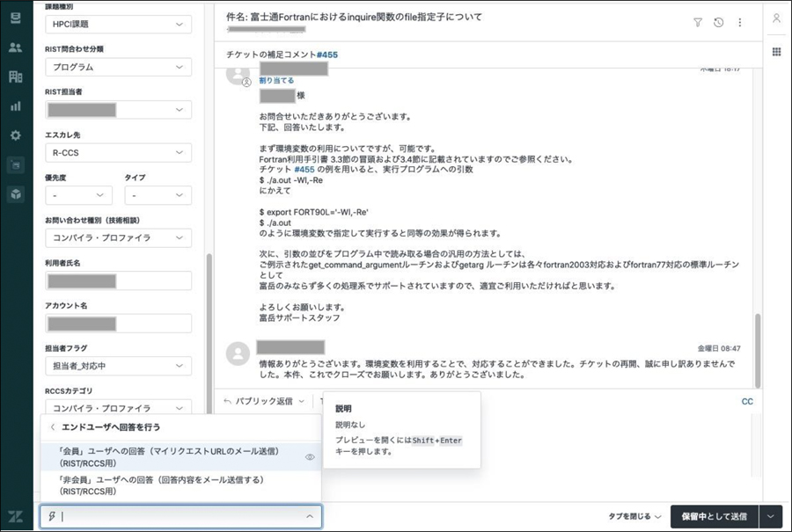Click signature 富岳サポートスタッフ
792x532 pixels.
tap(299, 318)
